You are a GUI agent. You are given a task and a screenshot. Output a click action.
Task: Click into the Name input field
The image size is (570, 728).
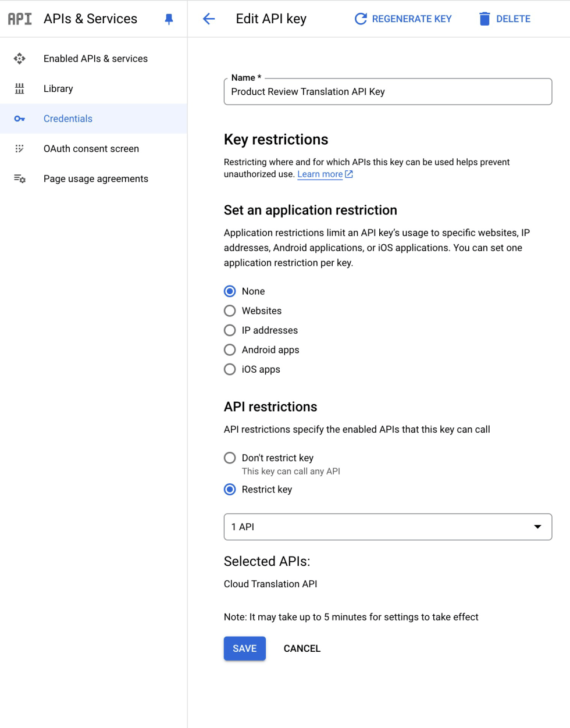[x=387, y=92]
